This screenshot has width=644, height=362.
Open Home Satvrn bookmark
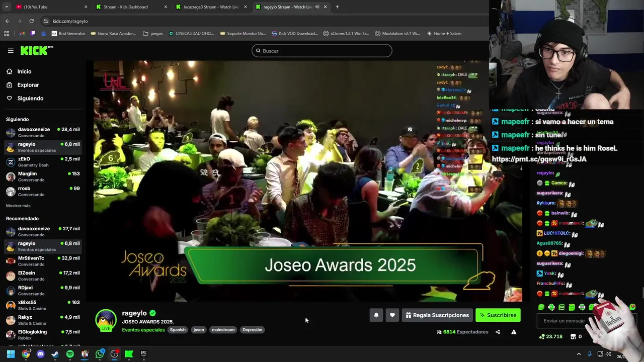click(444, 34)
